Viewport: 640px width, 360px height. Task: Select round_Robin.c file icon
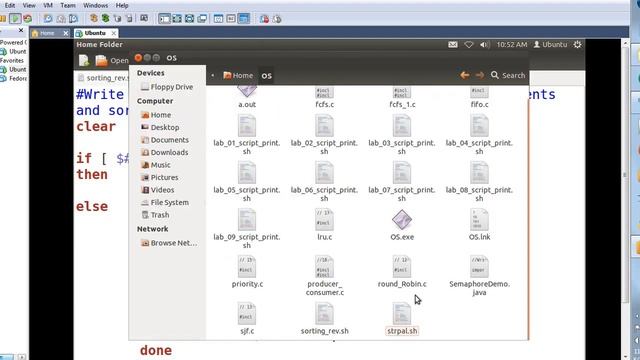[x=402, y=267]
